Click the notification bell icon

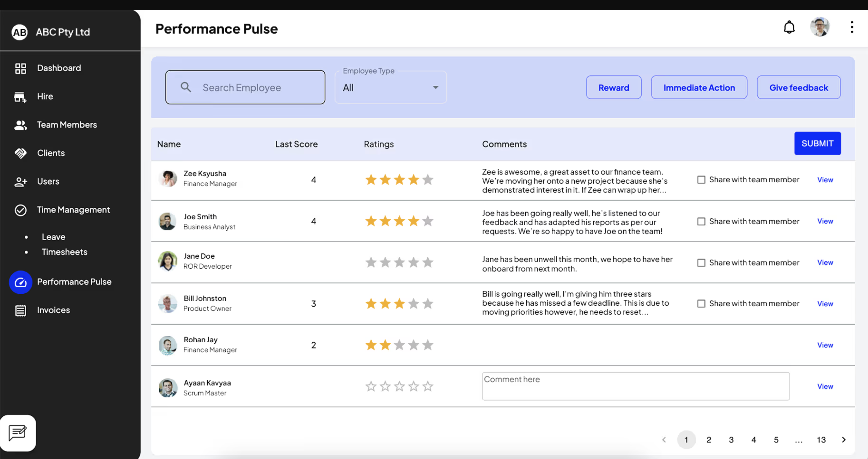click(789, 27)
